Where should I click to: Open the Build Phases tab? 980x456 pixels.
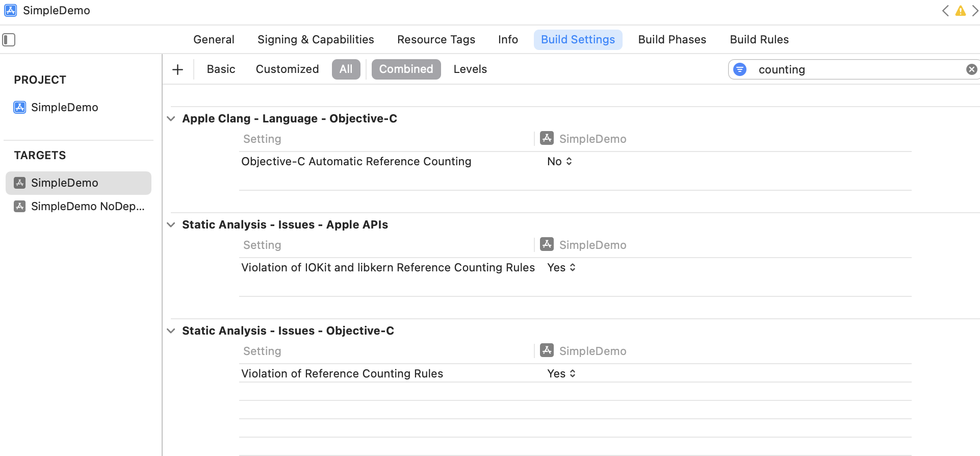pos(672,40)
